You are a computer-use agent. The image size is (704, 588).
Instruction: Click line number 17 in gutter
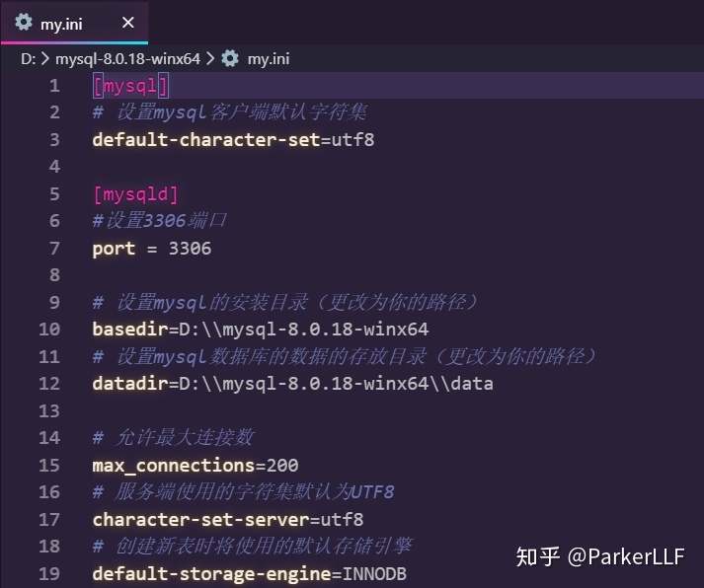(49, 520)
